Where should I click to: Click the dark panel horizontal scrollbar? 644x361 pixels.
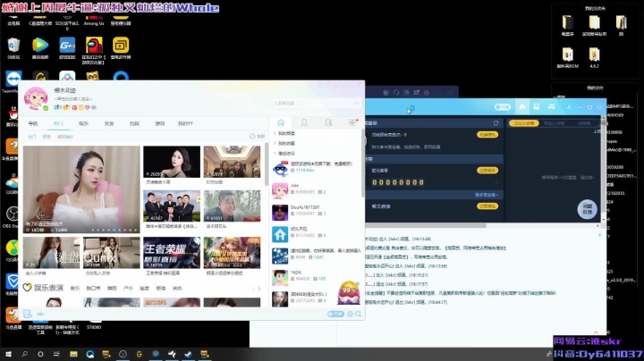click(426, 225)
